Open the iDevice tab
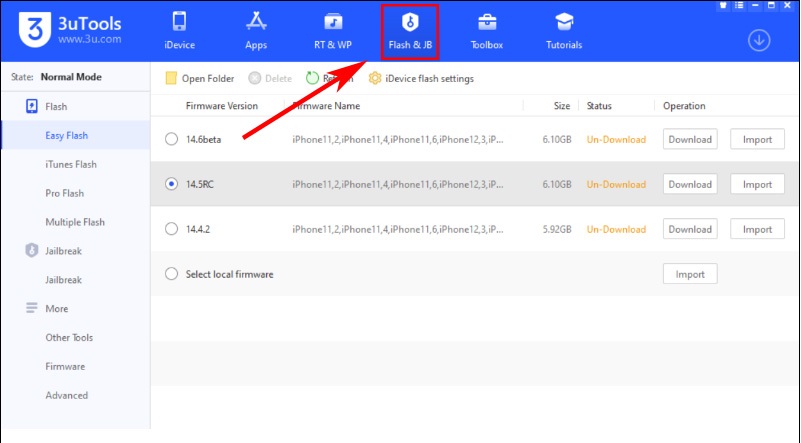 coord(179,31)
